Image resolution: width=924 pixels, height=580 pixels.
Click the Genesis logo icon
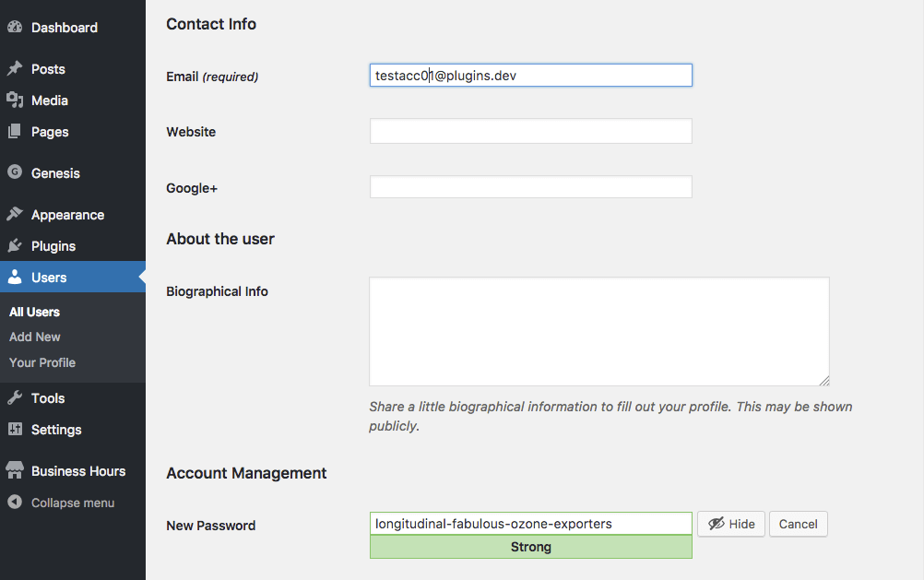(x=15, y=173)
